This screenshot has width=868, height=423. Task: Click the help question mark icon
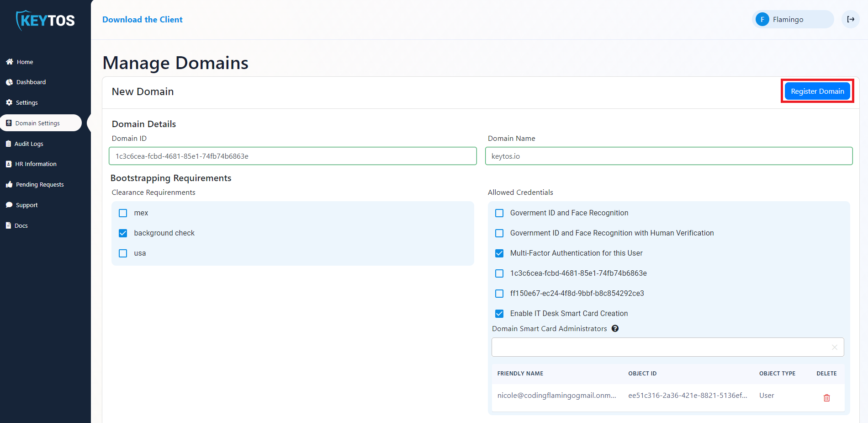615,328
